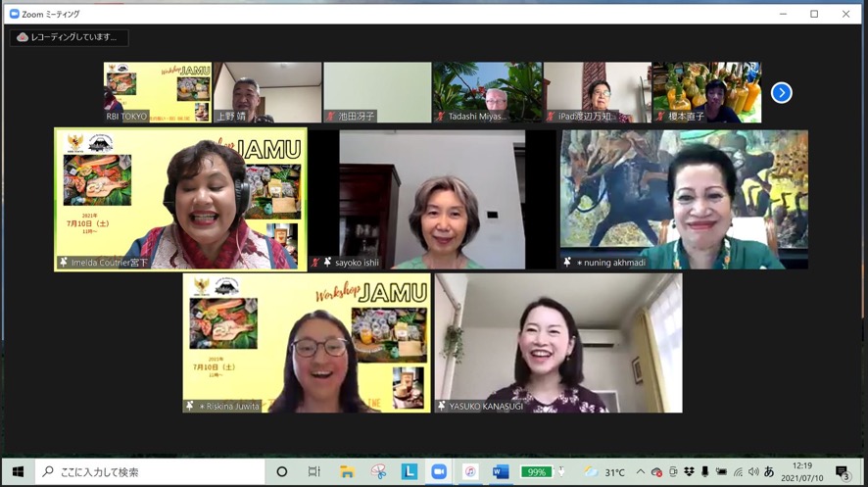Click the recording status indicator

(x=70, y=37)
